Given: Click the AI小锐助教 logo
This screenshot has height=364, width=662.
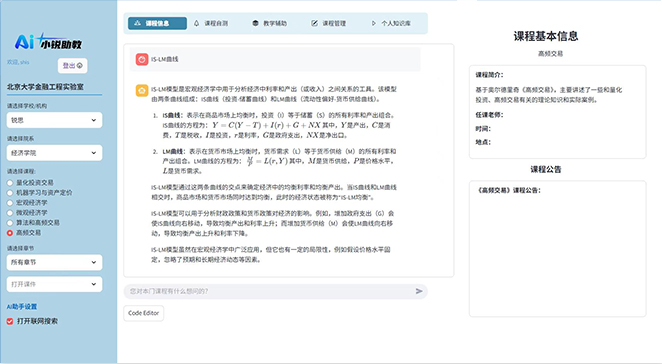Looking at the screenshot, I should pos(48,42).
